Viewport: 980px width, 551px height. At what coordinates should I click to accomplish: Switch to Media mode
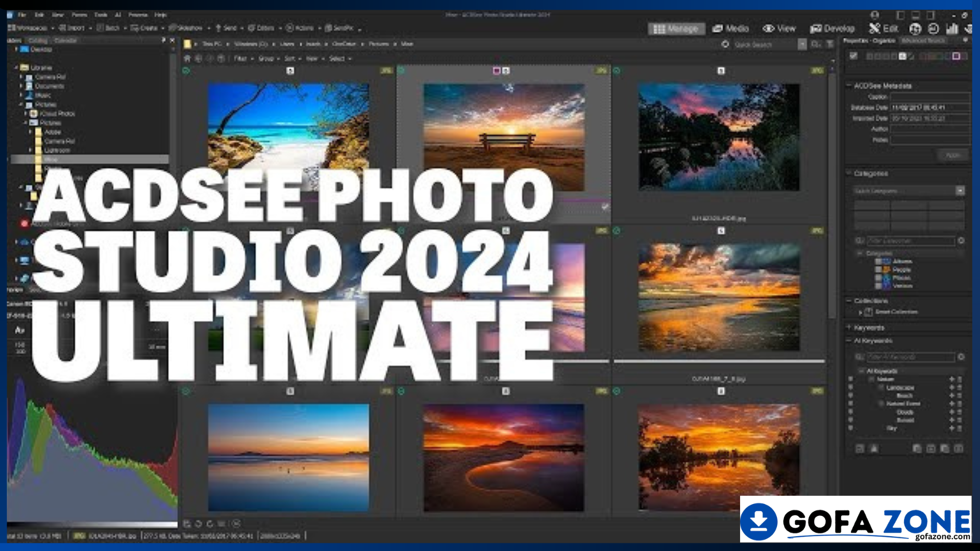point(730,29)
